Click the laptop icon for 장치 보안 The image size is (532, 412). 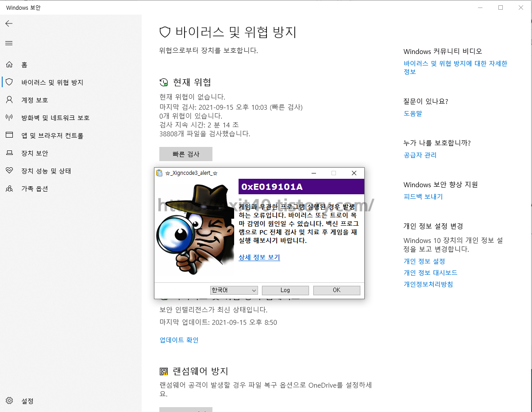point(9,153)
